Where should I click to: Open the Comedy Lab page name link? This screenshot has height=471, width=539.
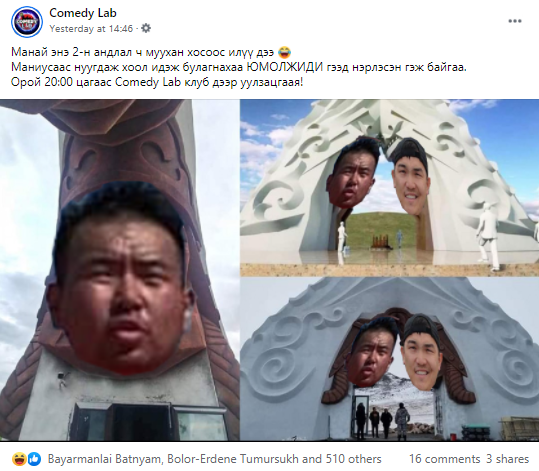tap(83, 13)
